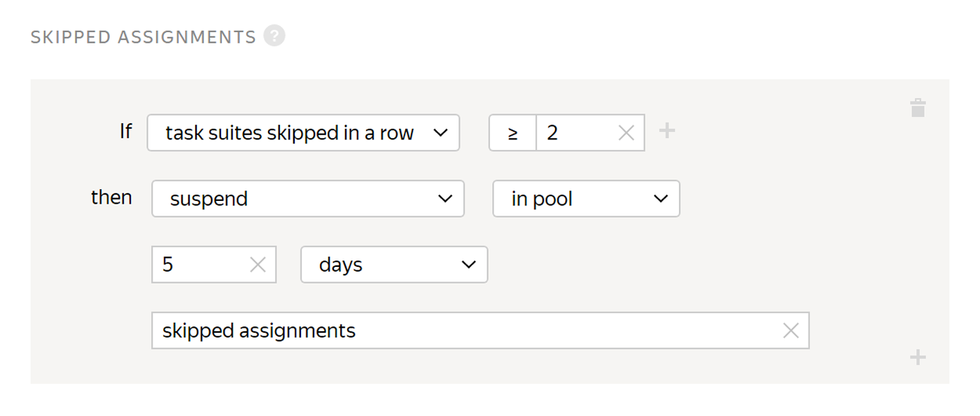980x416 pixels.
Task: Click the 'then' action label
Action: 111,197
